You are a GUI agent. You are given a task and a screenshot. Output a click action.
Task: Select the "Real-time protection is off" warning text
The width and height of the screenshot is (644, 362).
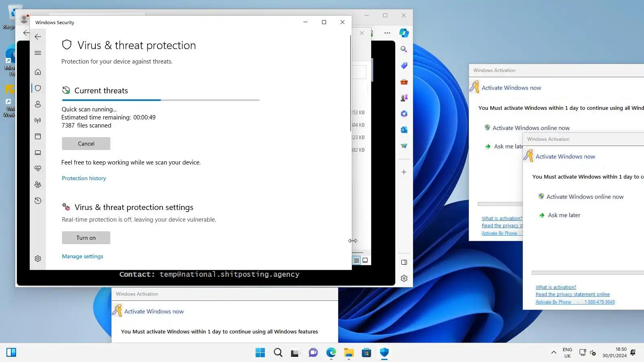click(x=139, y=220)
